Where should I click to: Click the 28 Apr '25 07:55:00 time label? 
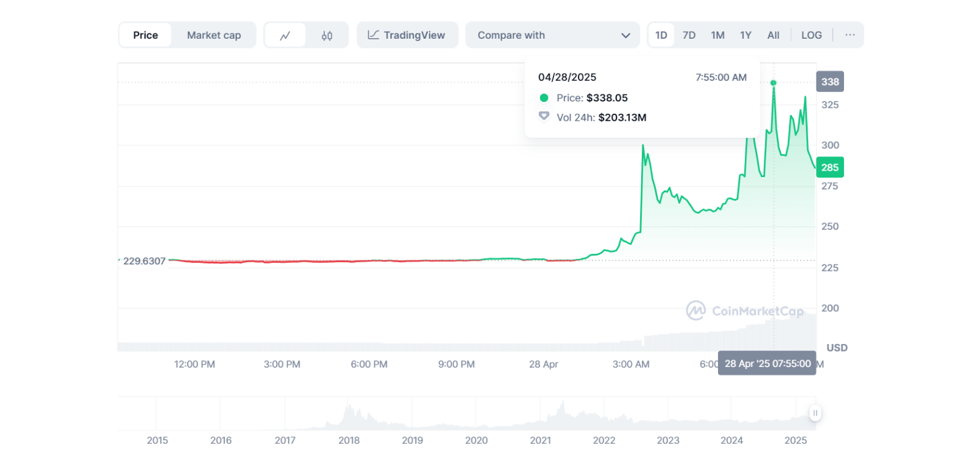tap(767, 363)
